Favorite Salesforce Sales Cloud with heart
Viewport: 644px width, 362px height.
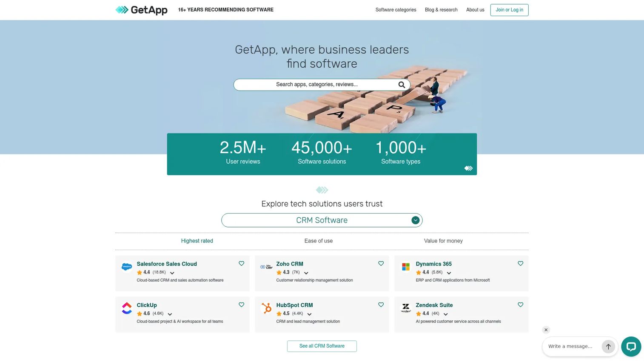241,263
